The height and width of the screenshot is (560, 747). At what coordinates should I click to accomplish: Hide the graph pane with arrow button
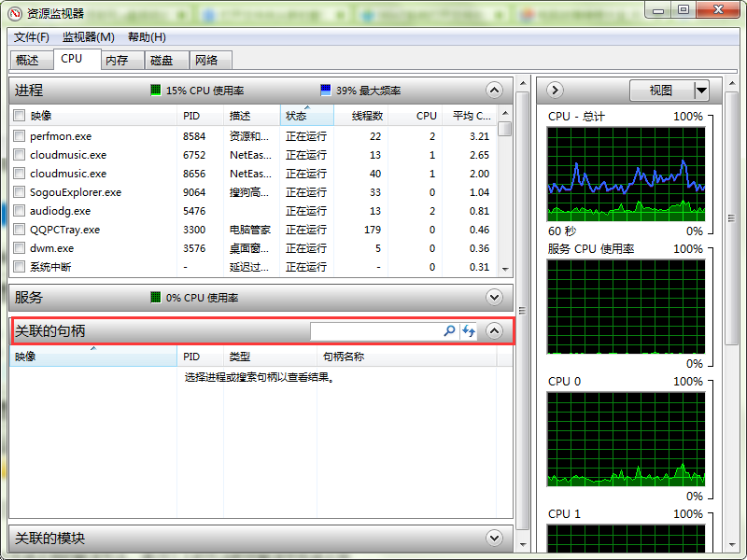point(555,91)
